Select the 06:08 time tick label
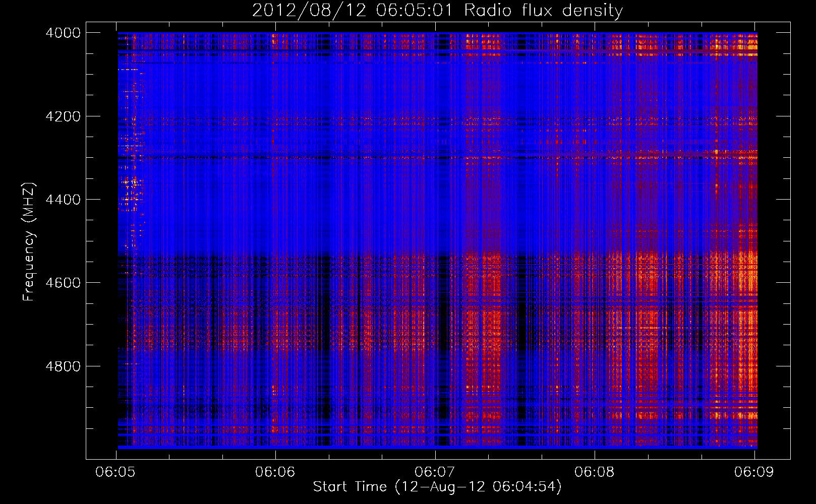This screenshot has width=816, height=504. [x=594, y=472]
